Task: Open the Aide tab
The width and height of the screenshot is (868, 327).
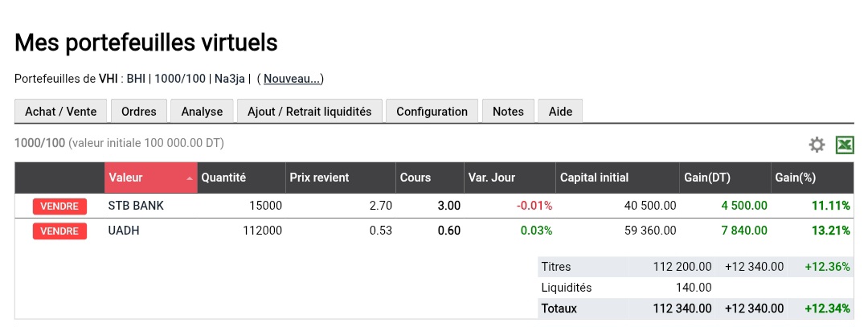Action: pos(560,112)
